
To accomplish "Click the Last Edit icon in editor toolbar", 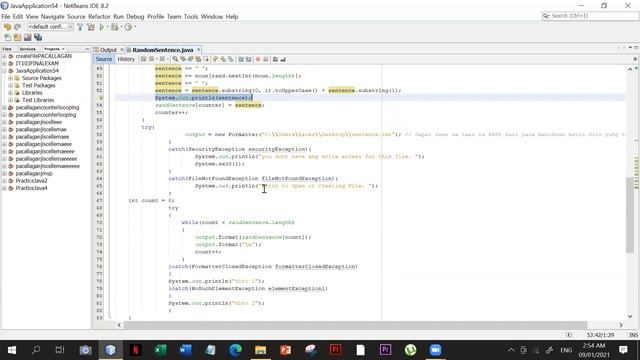I will tap(143, 59).
